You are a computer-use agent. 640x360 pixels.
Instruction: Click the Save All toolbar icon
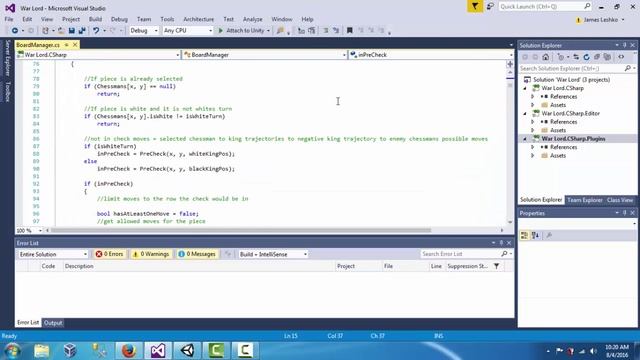(82, 31)
